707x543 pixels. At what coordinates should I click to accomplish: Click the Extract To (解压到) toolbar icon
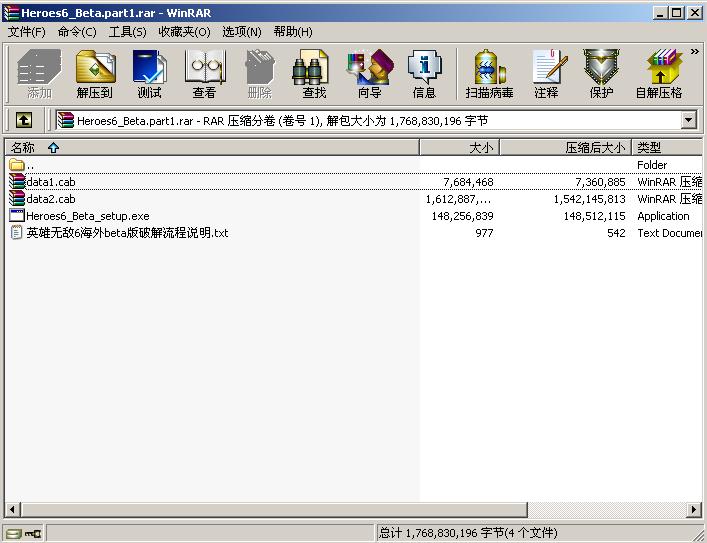tap(95, 74)
